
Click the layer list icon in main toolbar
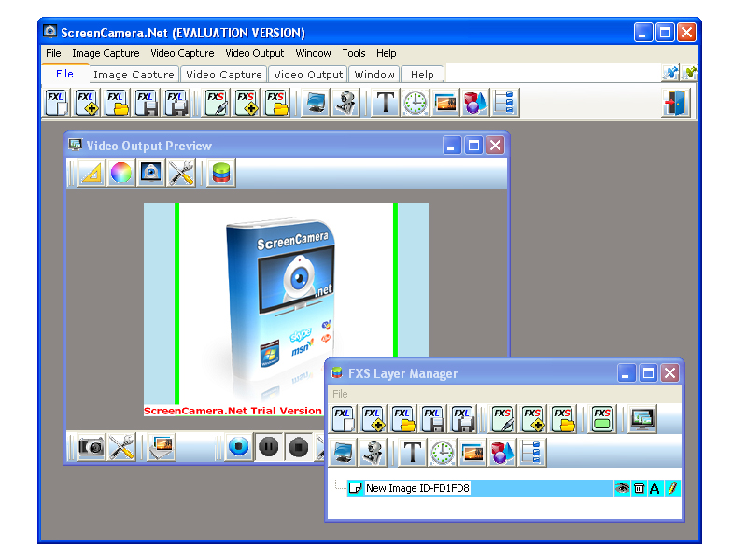pos(505,103)
